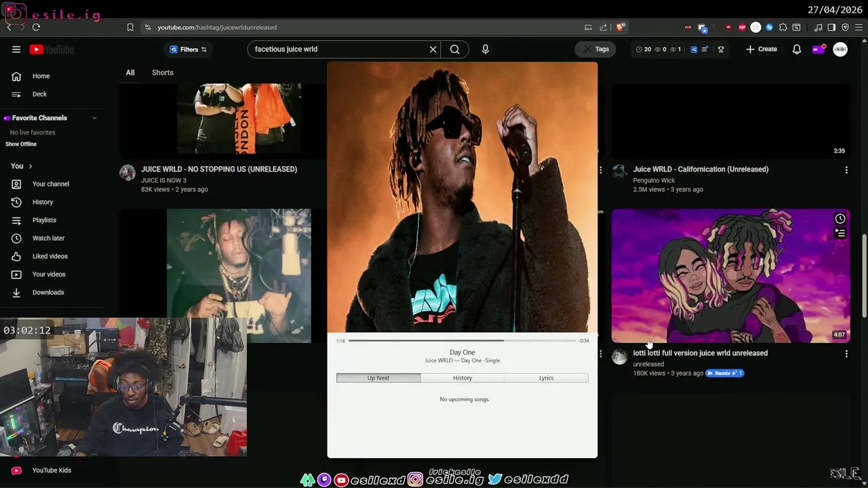Collapse the Favorite Channels section
This screenshot has width=868, height=488.
(94, 118)
